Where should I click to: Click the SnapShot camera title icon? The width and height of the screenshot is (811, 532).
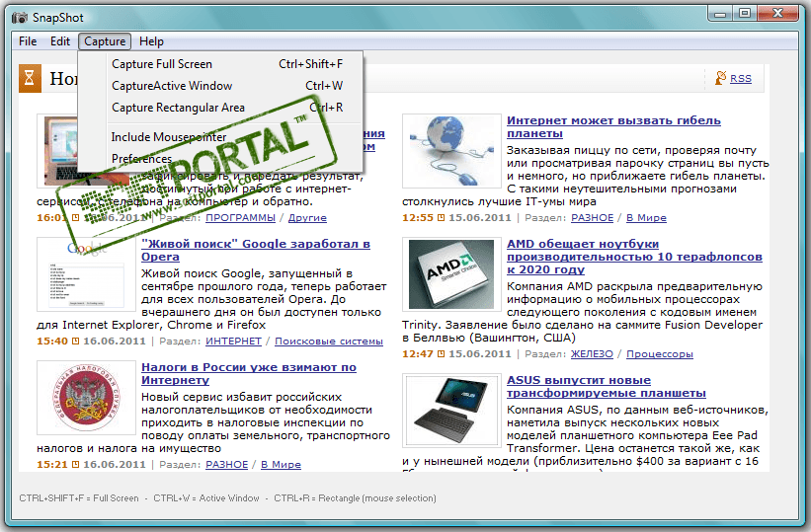(19, 18)
